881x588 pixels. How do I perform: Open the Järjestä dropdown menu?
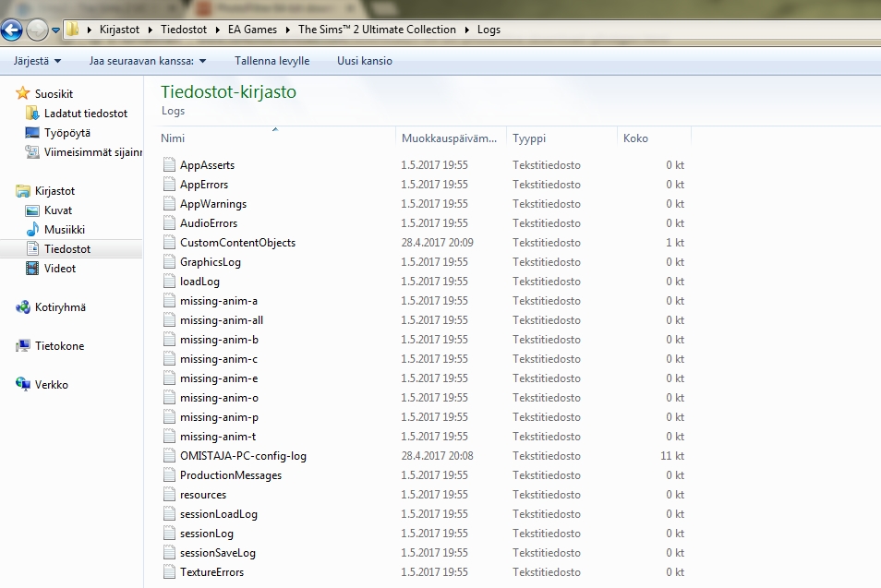(38, 61)
